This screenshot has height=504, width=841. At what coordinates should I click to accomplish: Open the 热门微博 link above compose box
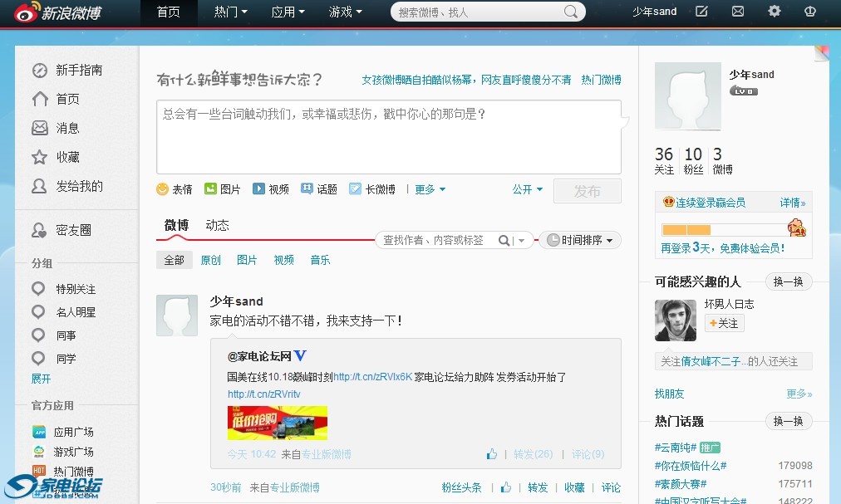pyautogui.click(x=602, y=80)
